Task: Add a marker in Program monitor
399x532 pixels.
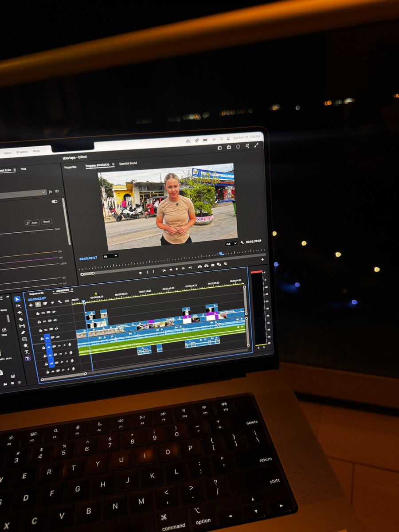Action: pyautogui.click(x=141, y=273)
